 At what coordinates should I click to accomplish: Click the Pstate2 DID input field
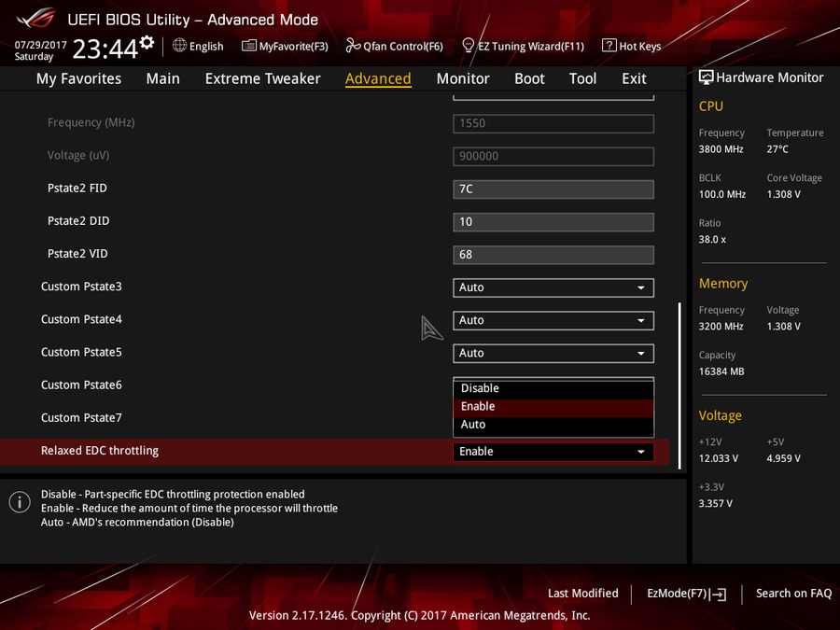pos(553,222)
